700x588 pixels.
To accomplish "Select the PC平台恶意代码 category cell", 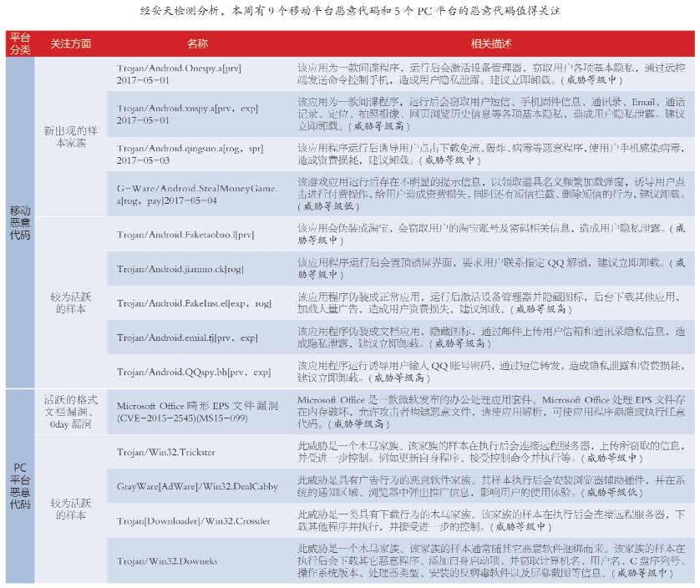I will coord(20,486).
